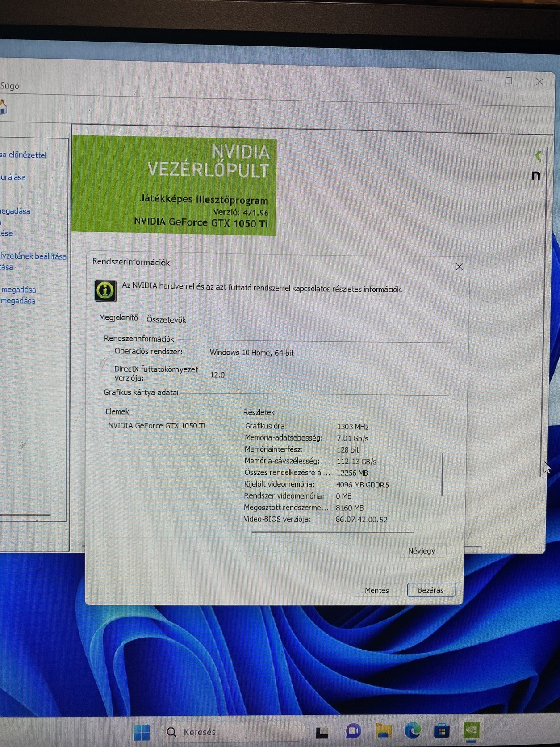
Task: Click the Kijelölt videomemória label
Action: [x=279, y=484]
